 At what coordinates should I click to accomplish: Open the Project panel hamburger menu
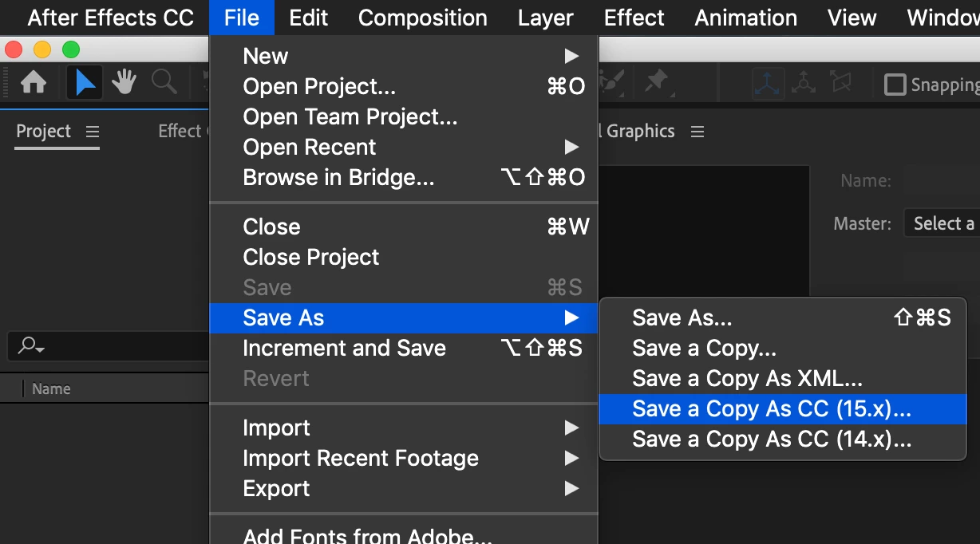coord(93,132)
